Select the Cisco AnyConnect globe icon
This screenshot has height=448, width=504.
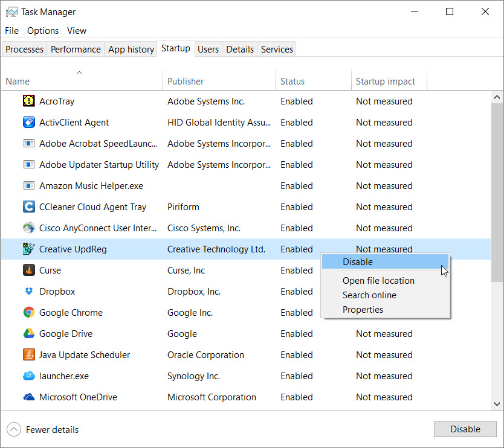(x=28, y=228)
